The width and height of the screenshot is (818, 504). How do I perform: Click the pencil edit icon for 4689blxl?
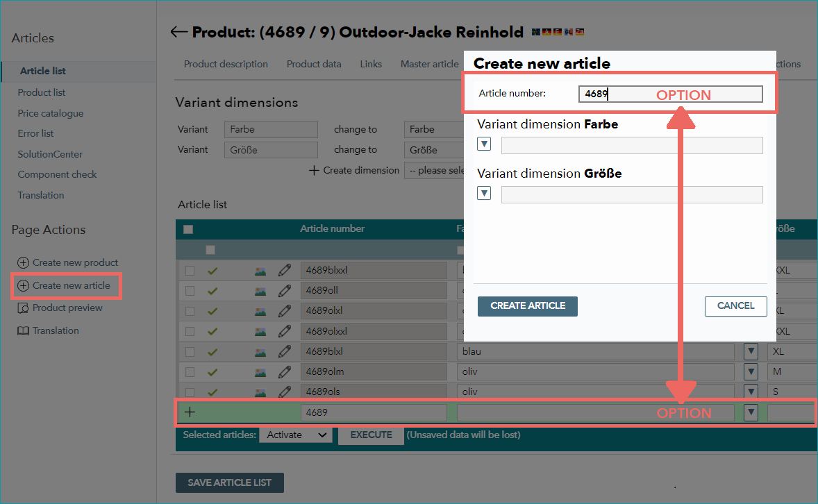284,352
